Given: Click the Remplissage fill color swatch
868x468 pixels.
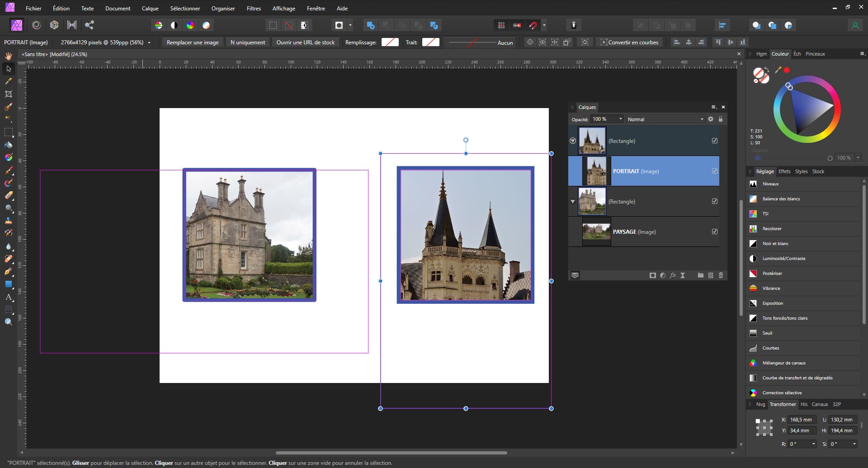Looking at the screenshot, I should (390, 42).
